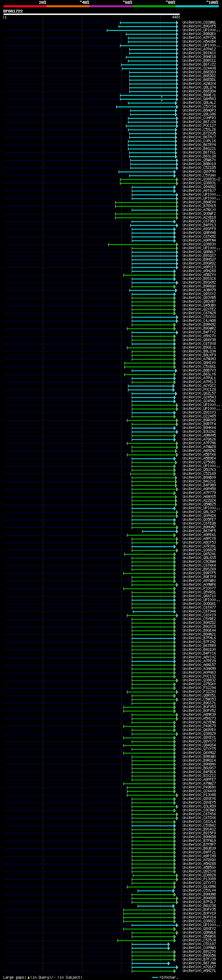
Task: Click hit label UniRef100_Q38831-2
Action: (x=201, y=179)
